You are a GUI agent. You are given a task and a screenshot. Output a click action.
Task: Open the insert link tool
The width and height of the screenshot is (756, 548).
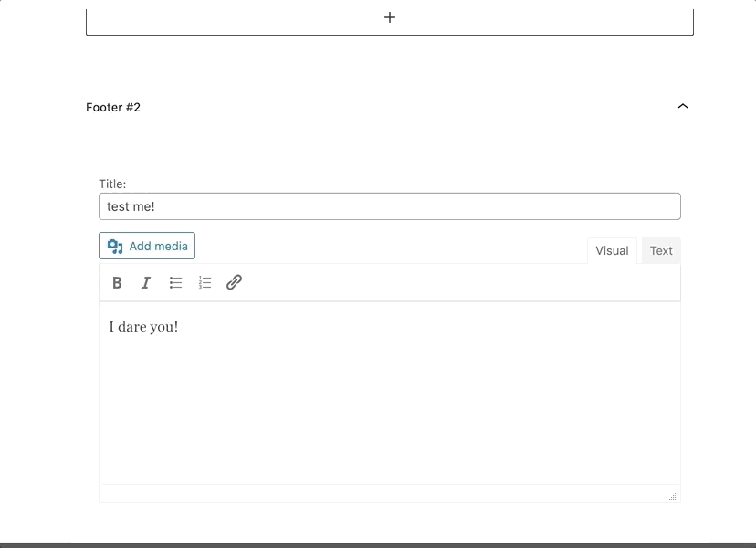pos(235,283)
